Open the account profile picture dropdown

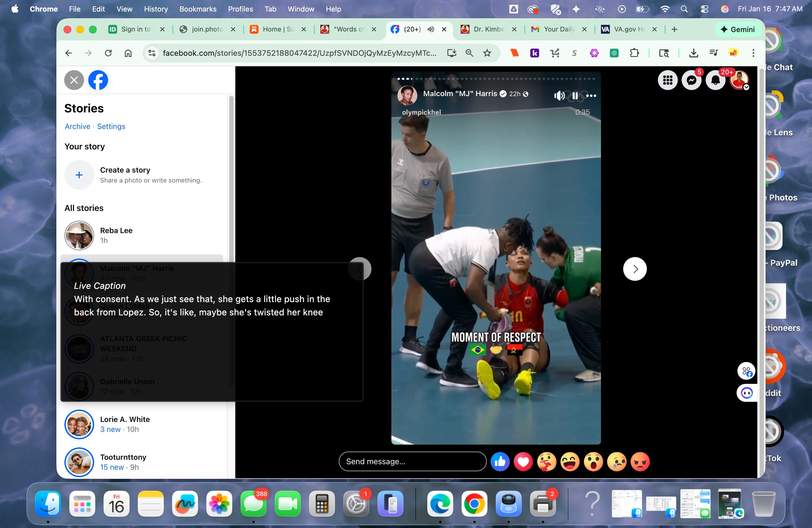point(739,80)
